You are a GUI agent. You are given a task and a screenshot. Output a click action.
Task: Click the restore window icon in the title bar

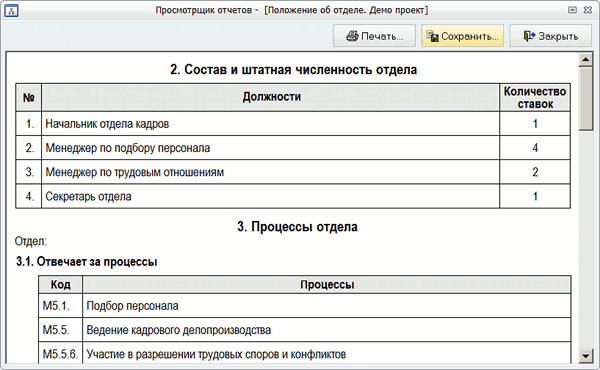click(x=572, y=10)
